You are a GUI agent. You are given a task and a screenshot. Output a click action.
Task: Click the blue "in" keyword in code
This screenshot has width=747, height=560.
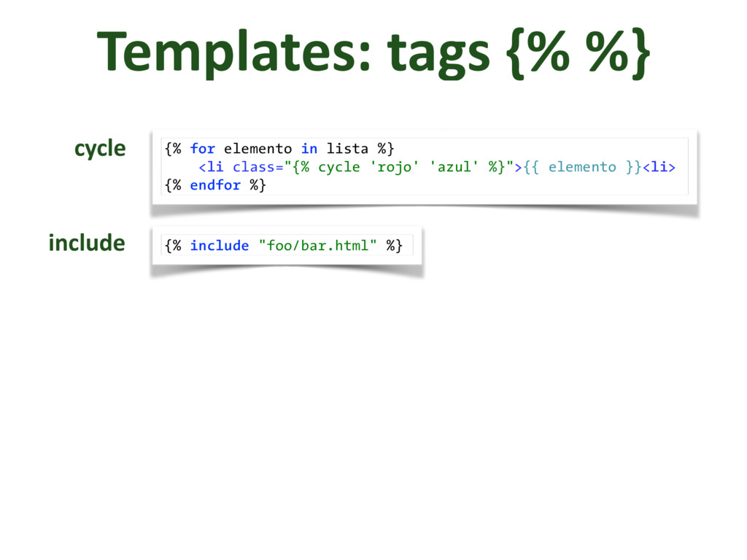coord(309,149)
